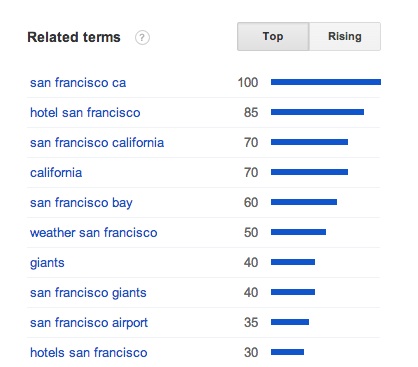Select the 'giants' related term
This screenshot has width=418, height=367.
click(x=47, y=263)
